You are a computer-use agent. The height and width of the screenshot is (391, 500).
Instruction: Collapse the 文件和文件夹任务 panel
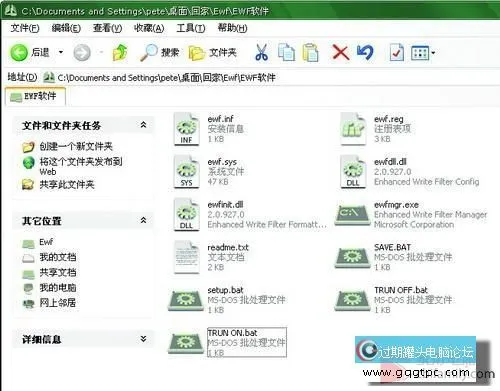click(143, 125)
